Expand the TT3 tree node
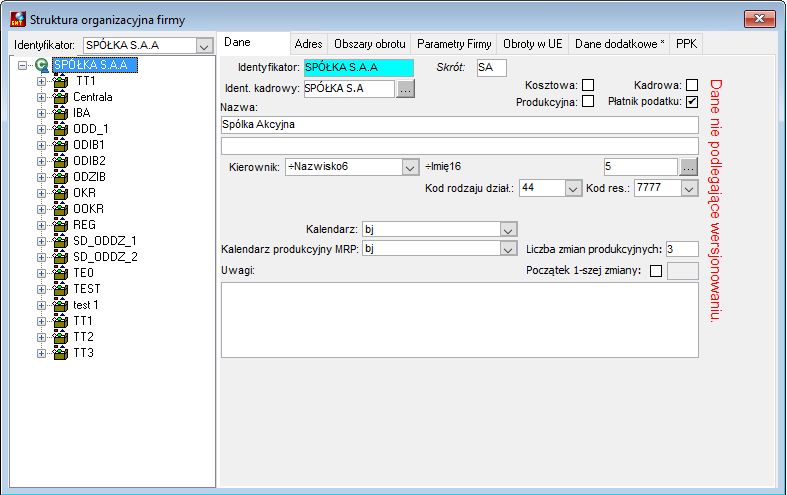 (41, 353)
